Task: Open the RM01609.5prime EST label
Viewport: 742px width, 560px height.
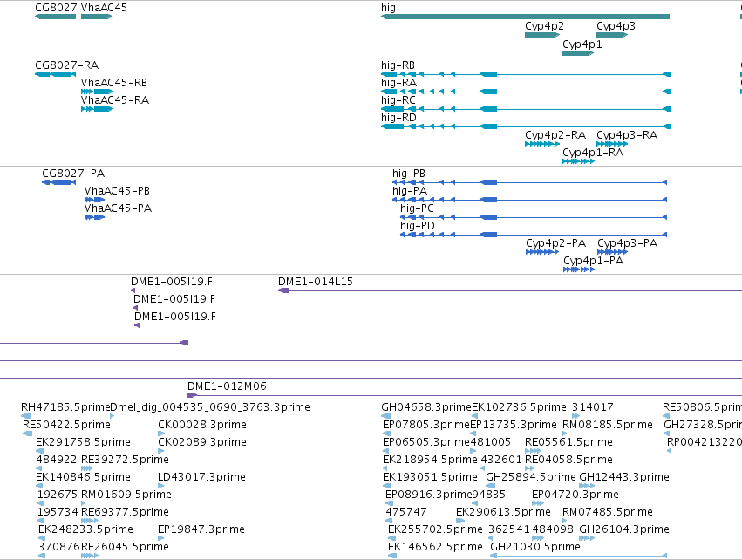Action: (126, 495)
